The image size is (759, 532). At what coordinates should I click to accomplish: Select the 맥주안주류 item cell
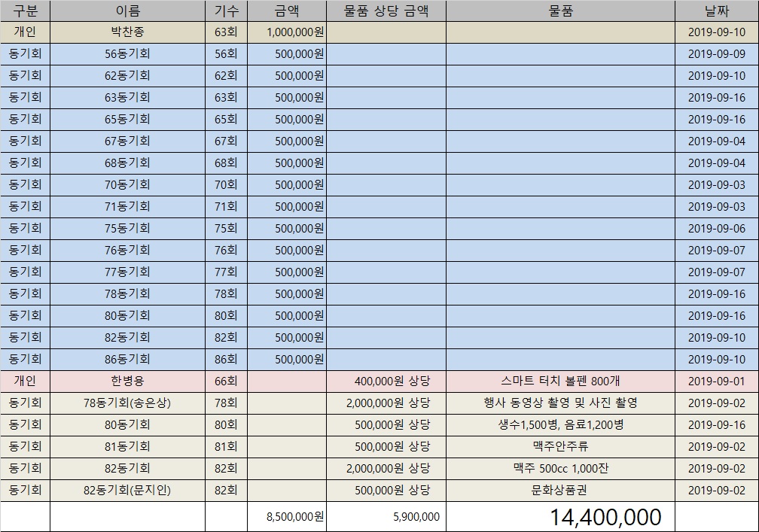point(560,447)
